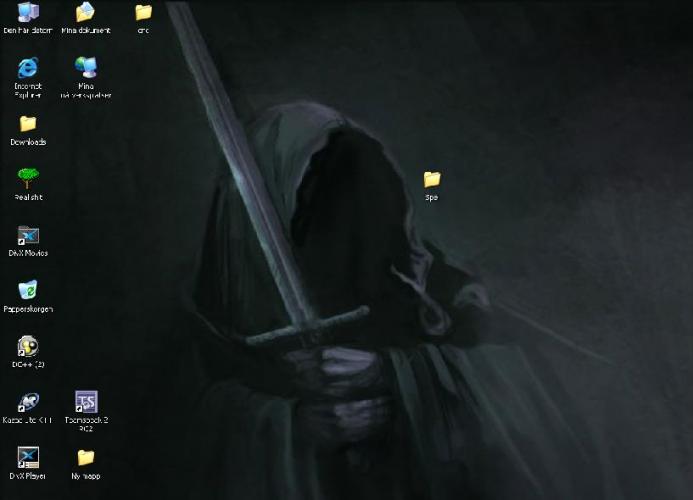Select the Mina dokument folder icon
Viewport: 693px width, 500px height.
85,12
